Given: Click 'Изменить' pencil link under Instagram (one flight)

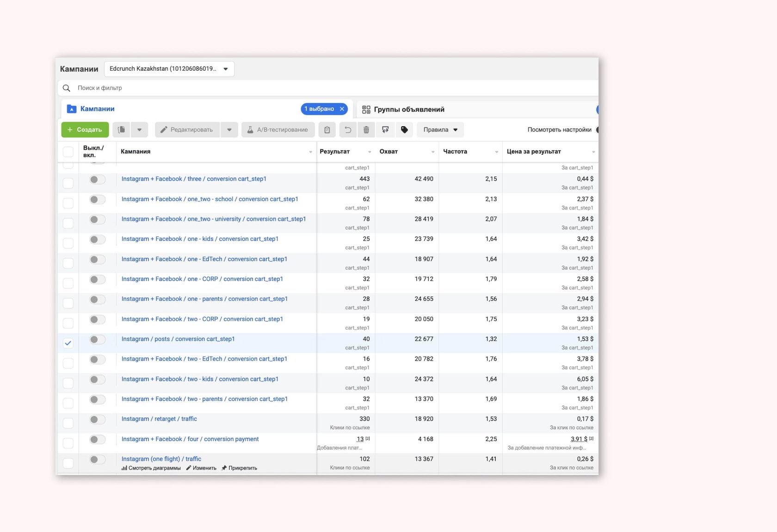Looking at the screenshot, I should 201,468.
